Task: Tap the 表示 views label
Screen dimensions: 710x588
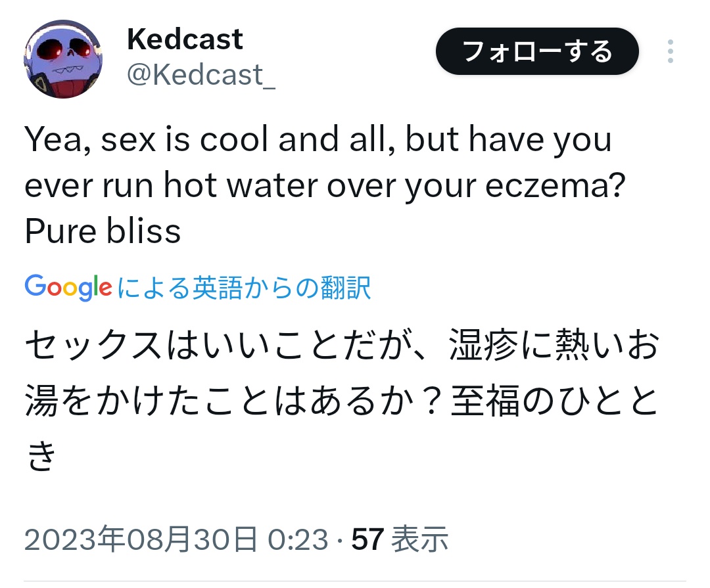Action: click(420, 540)
